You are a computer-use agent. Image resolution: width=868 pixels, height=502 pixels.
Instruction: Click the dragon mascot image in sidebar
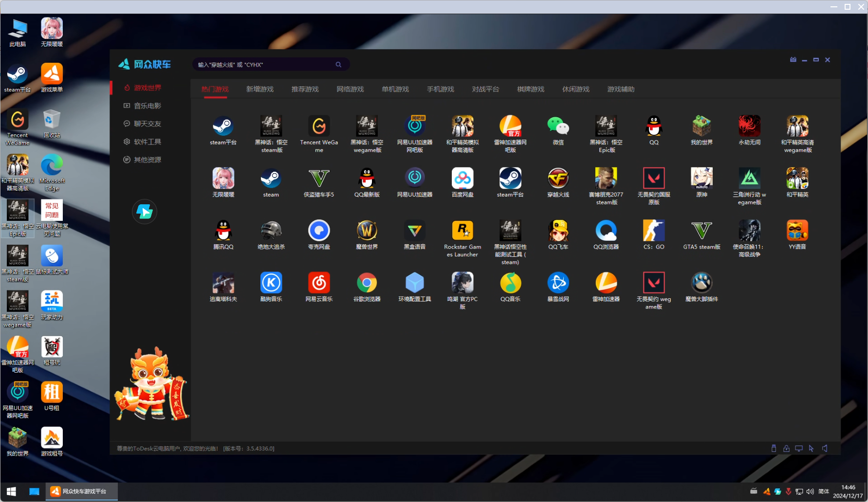[x=151, y=383]
